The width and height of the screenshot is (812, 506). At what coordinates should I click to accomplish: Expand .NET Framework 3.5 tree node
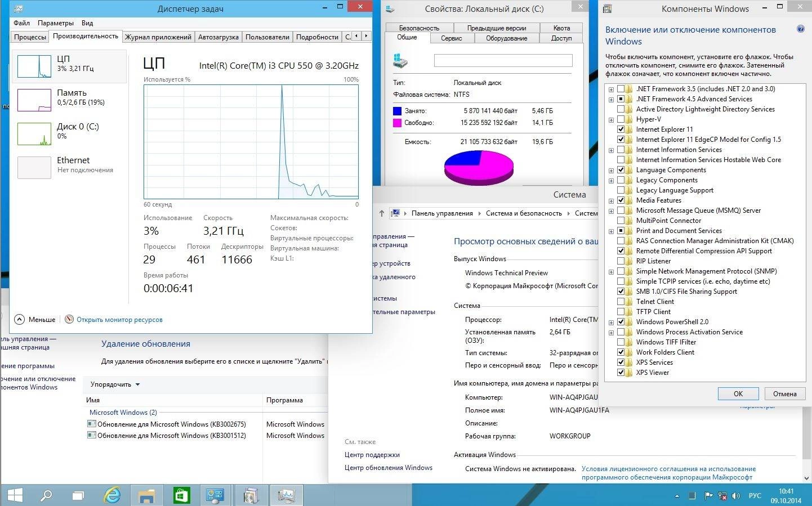tap(611, 89)
